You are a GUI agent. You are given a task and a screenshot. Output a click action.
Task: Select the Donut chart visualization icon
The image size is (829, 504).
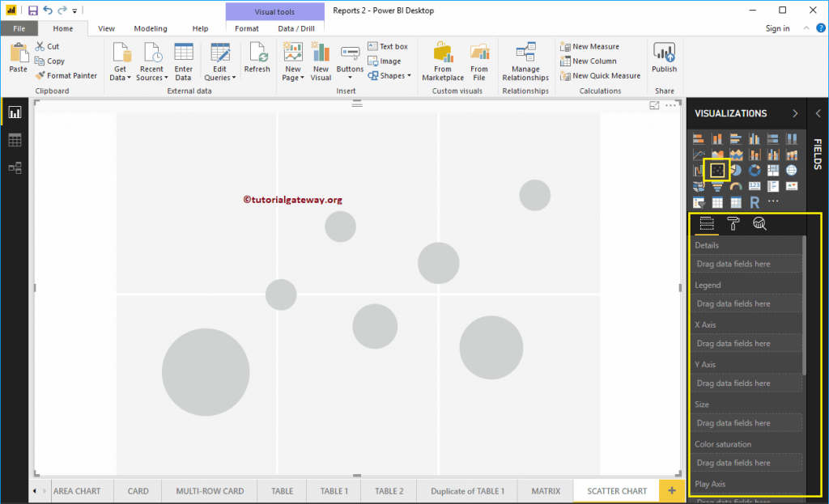(x=755, y=171)
